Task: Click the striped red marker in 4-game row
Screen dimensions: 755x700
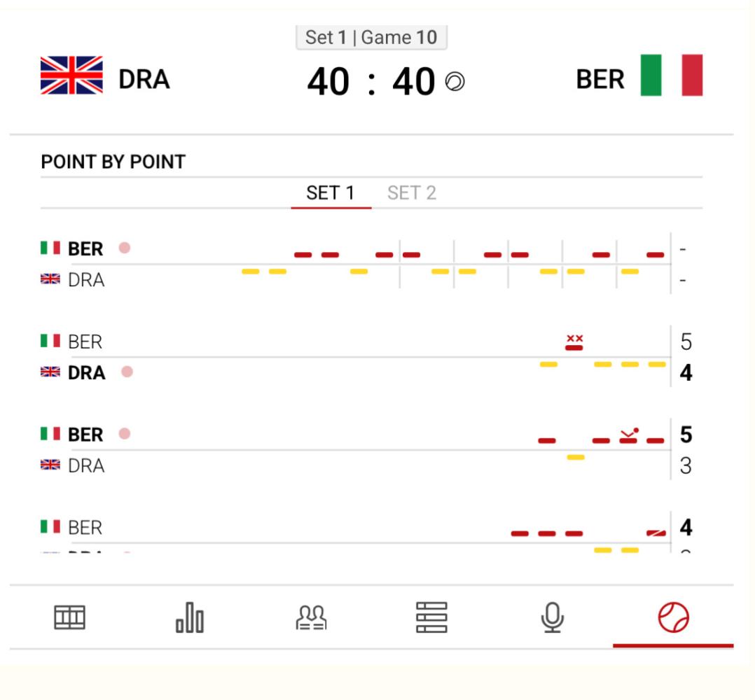Action: pyautogui.click(x=656, y=533)
